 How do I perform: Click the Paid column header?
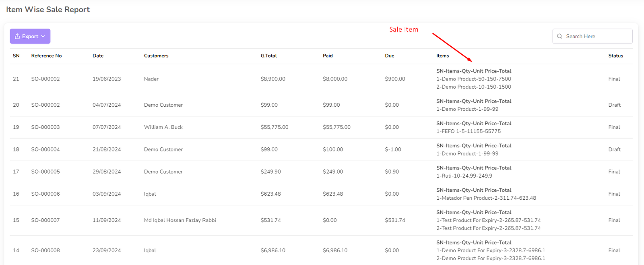tap(328, 56)
